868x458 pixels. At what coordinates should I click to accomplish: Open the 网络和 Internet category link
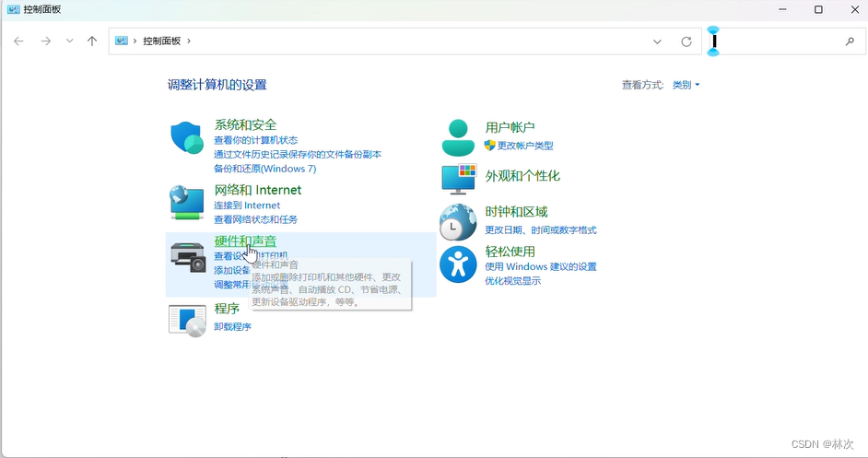point(258,190)
